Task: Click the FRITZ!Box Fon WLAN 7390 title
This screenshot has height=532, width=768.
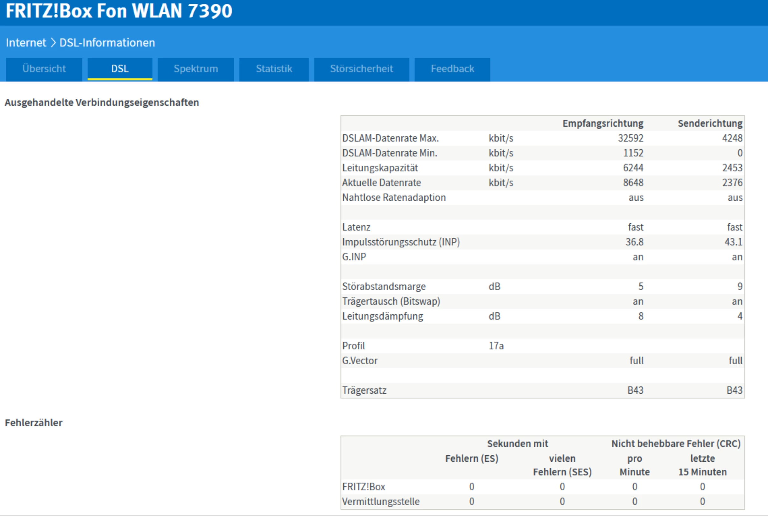Action: [x=119, y=11]
